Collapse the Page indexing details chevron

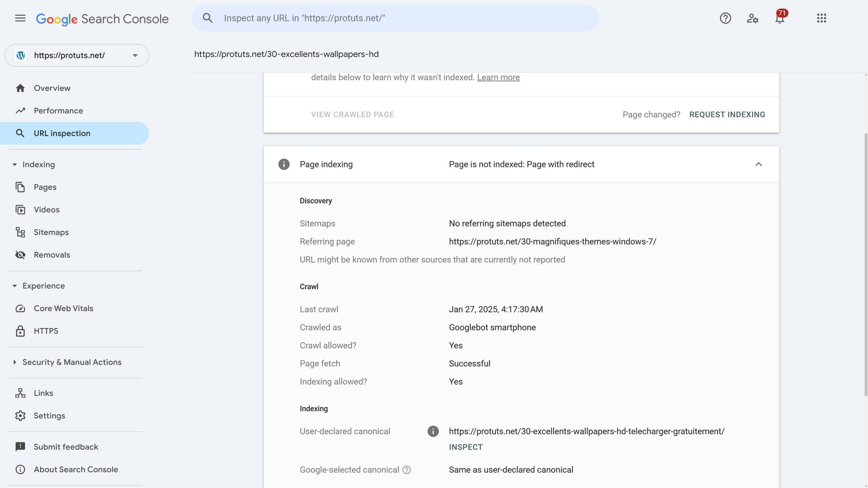[758, 164]
